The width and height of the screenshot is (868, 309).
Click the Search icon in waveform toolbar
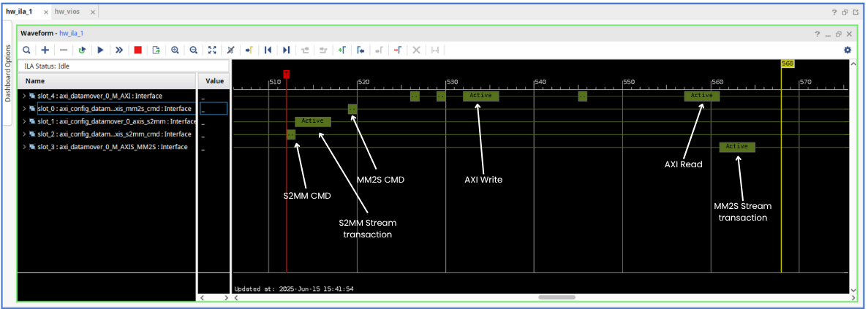pyautogui.click(x=26, y=50)
